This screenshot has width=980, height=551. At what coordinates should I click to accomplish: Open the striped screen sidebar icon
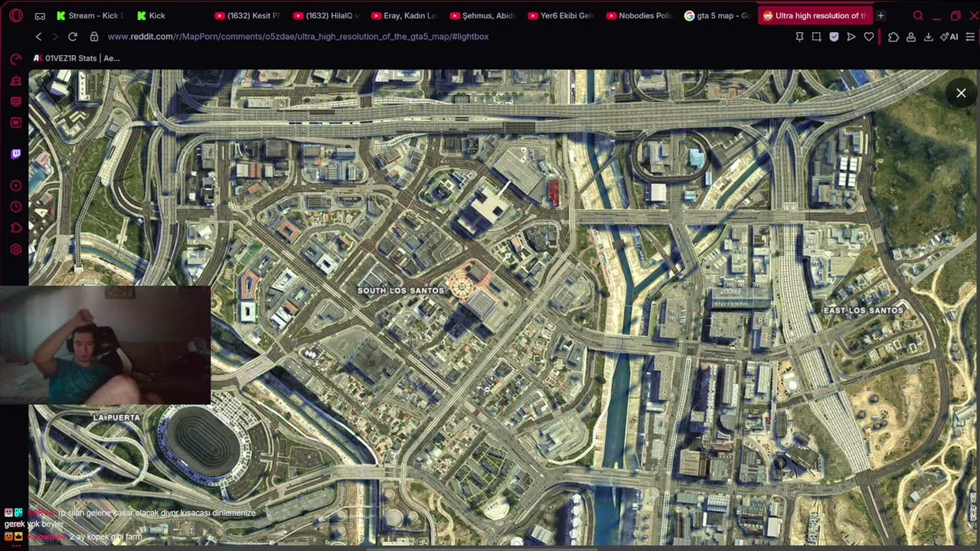click(16, 102)
